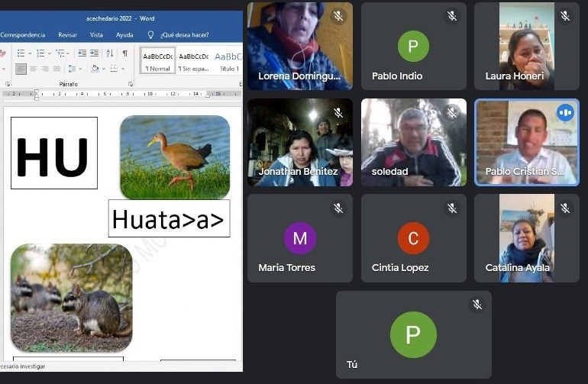The width and height of the screenshot is (588, 384).
Task: Click the paragraph shading paint bucket
Action: tap(95, 69)
